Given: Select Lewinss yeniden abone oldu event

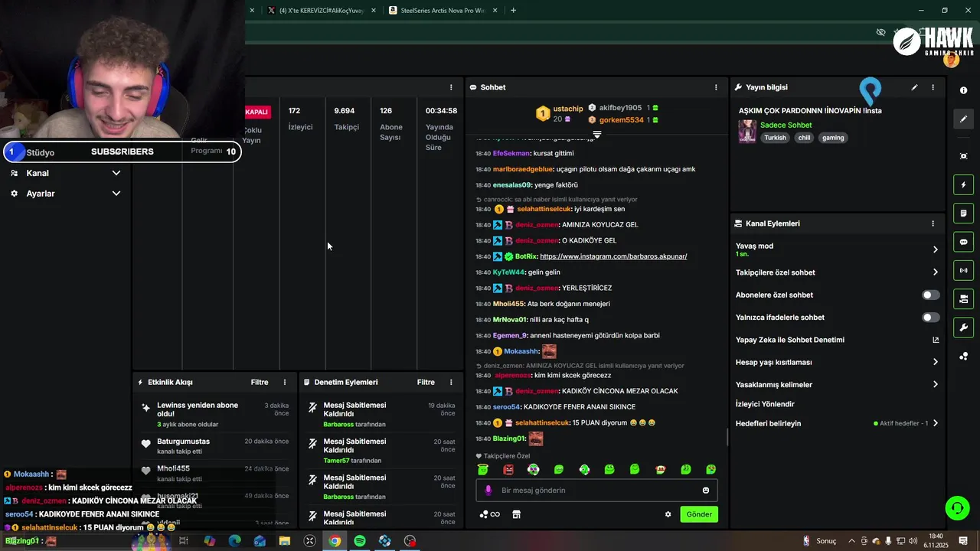Looking at the screenshot, I should [x=214, y=414].
